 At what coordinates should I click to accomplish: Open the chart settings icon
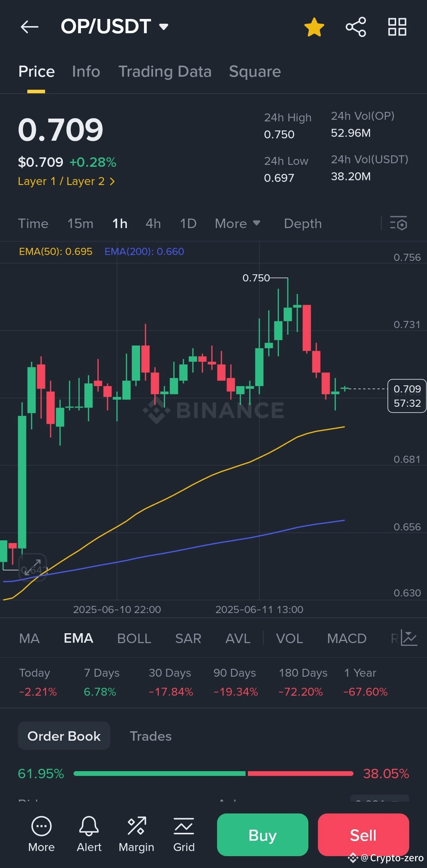(x=398, y=224)
